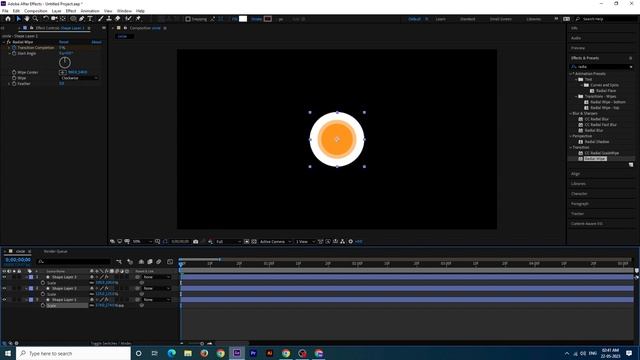The height and width of the screenshot is (360, 640).
Task: Select the Puppet Pin tool
Action: click(x=138, y=19)
